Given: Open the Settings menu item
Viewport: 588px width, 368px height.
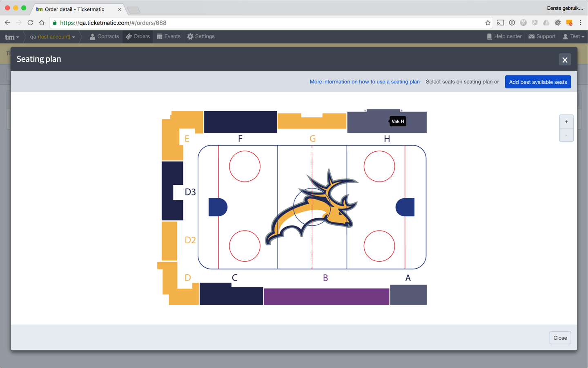Looking at the screenshot, I should (201, 36).
